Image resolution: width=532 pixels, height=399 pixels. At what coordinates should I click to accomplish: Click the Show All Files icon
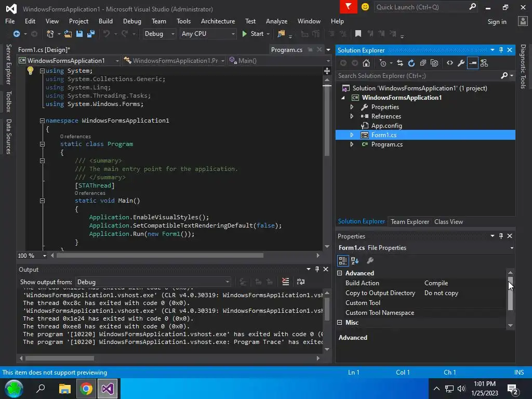click(434, 63)
